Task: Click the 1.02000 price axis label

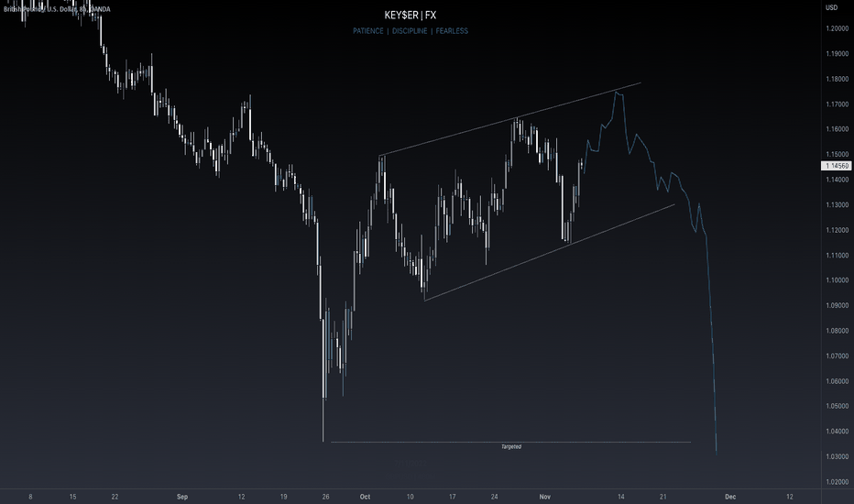Action: pyautogui.click(x=838, y=482)
